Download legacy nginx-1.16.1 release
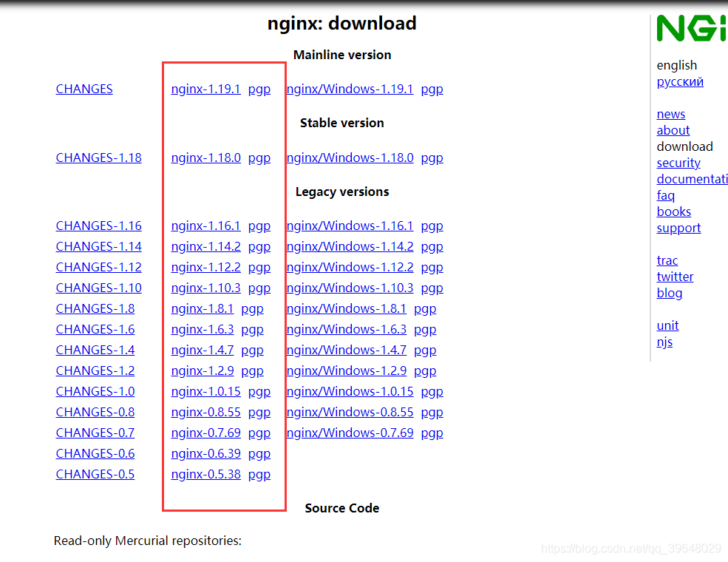The width and height of the screenshot is (728, 562). tap(205, 226)
